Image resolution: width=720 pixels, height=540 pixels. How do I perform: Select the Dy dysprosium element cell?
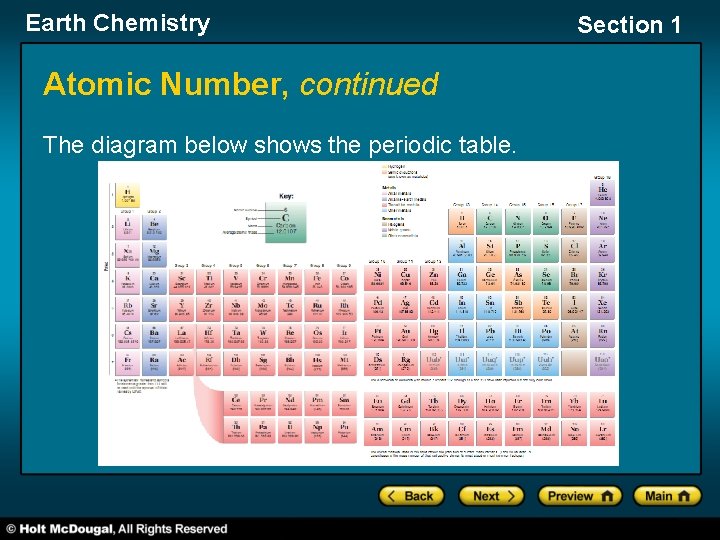pyautogui.click(x=461, y=405)
